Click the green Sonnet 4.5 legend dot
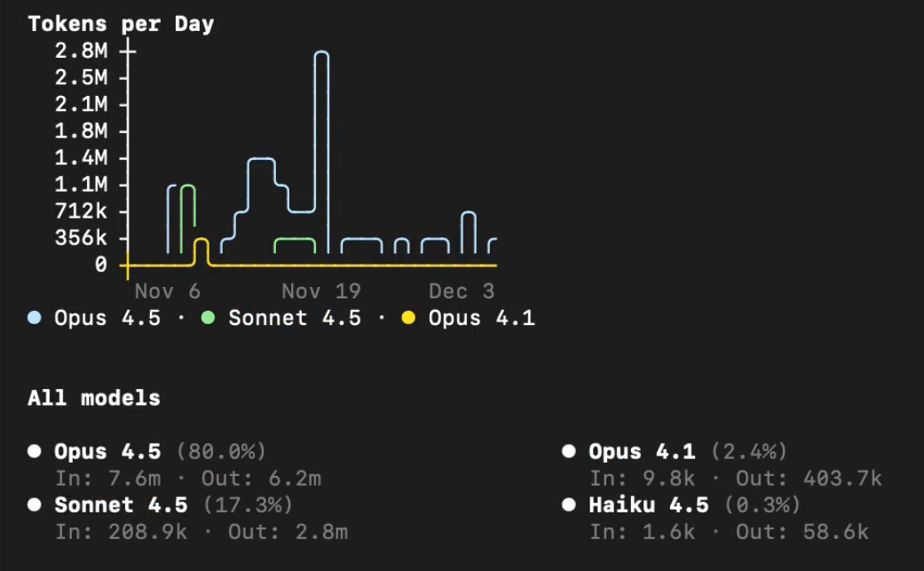The image size is (924, 571). (209, 318)
